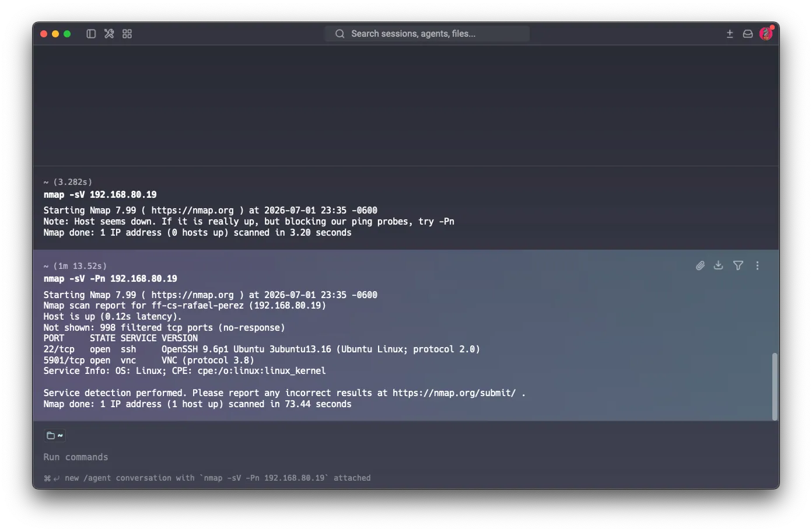The height and width of the screenshot is (532, 812).
Task: Open the tools wrench icon in title bar
Action: tap(109, 34)
